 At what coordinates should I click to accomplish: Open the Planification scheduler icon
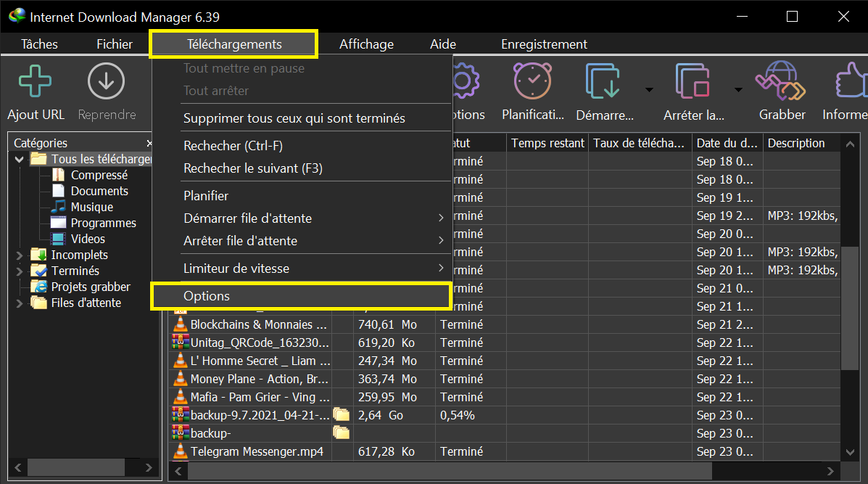pyautogui.click(x=532, y=80)
